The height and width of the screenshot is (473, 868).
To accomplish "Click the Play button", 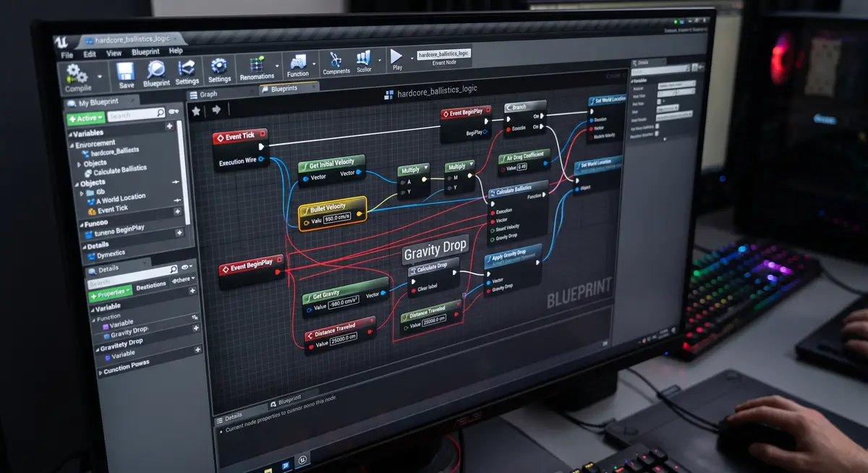I will coord(396,56).
